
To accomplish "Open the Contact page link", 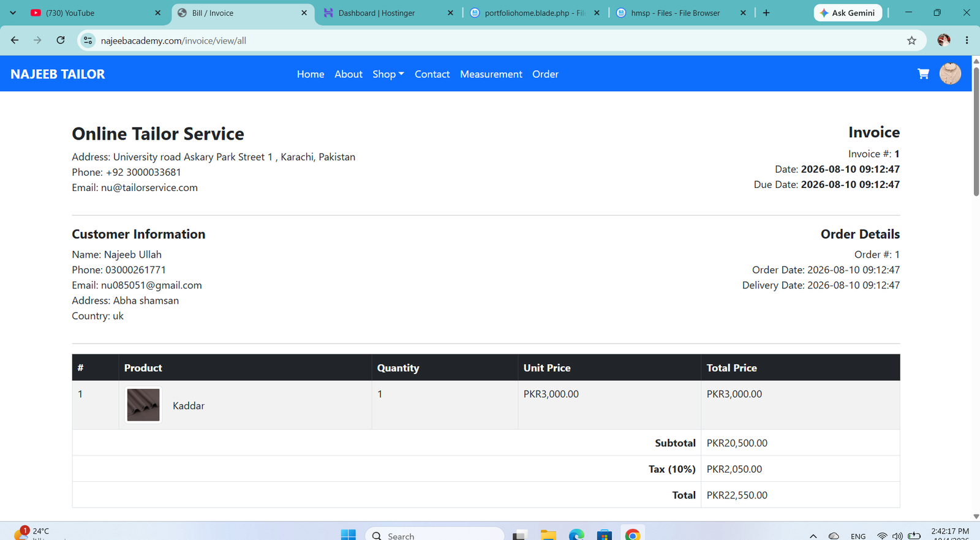I will 432,74.
